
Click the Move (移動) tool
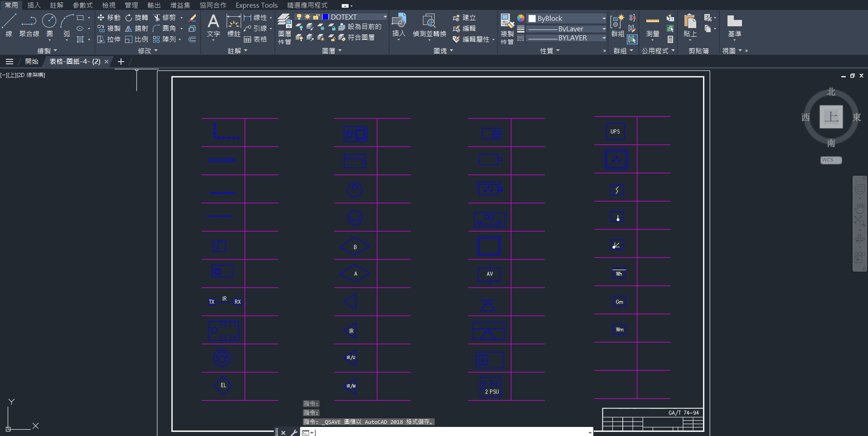coord(109,18)
